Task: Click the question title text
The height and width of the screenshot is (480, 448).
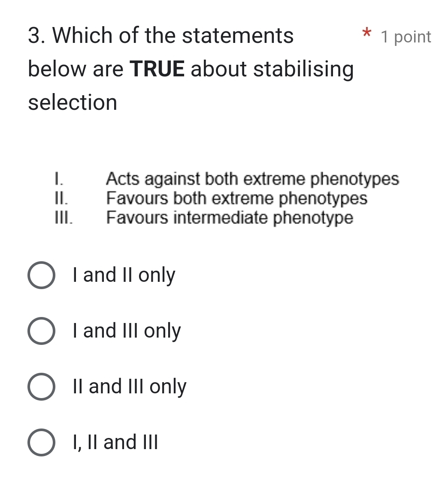Action: [x=160, y=36]
